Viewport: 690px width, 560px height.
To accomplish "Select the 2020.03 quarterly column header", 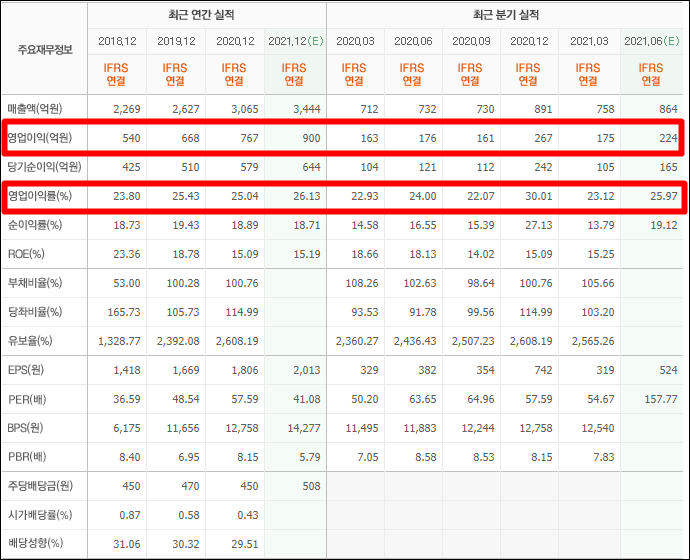I will point(355,41).
